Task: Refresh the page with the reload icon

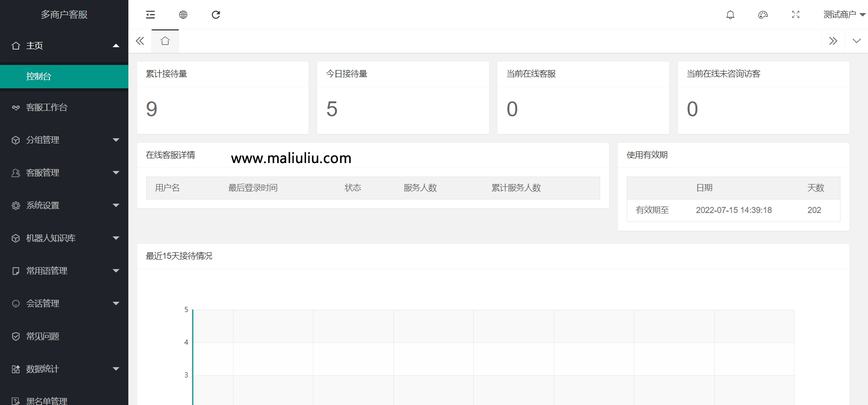Action: coord(216,15)
